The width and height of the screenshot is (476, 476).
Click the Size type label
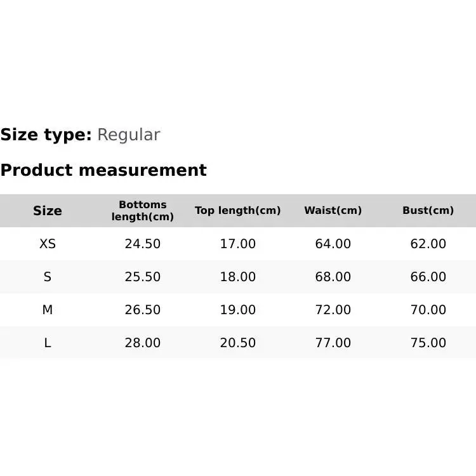(46, 135)
